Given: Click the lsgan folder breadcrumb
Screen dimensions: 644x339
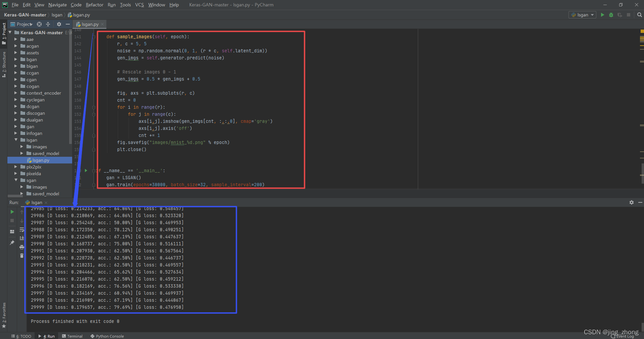Looking at the screenshot, I should click(57, 15).
